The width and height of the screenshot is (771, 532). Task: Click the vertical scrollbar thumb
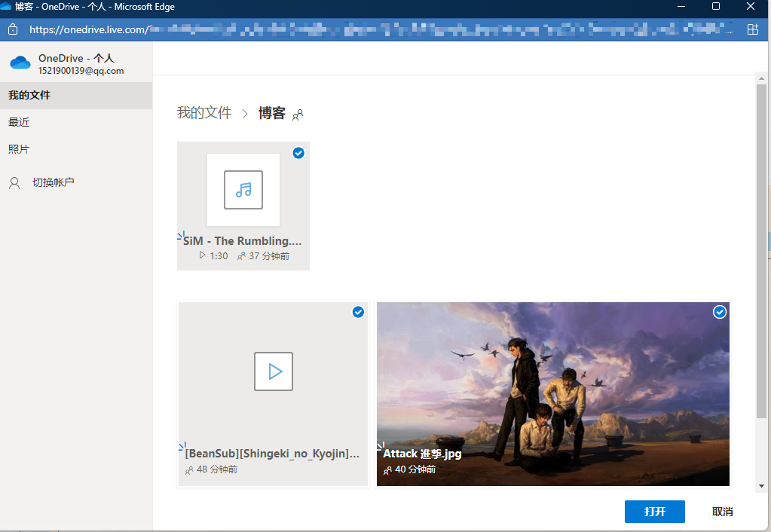coord(761,249)
